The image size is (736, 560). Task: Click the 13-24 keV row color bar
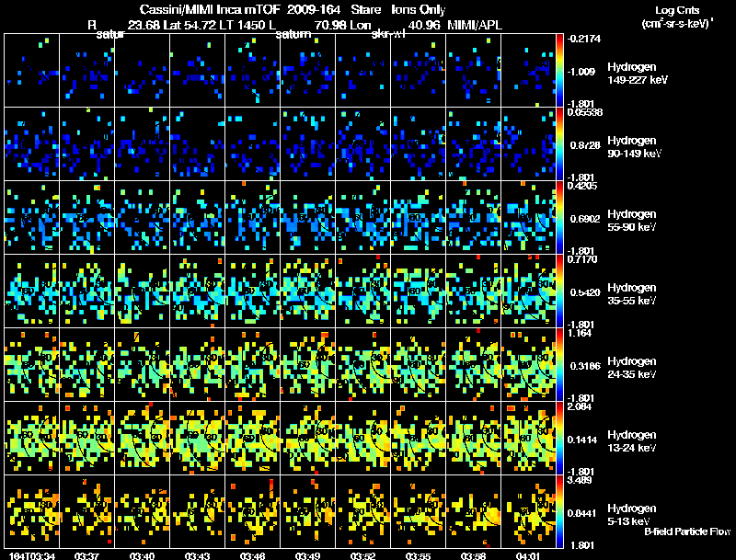click(x=559, y=439)
